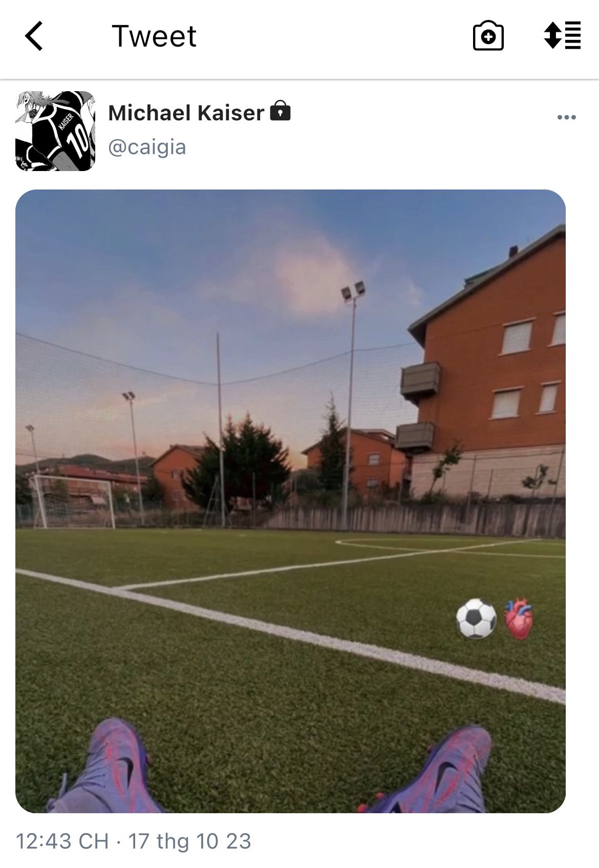The height and width of the screenshot is (868, 599).
Task: Tap the anatomical heart emoji on photo
Action: point(519,619)
